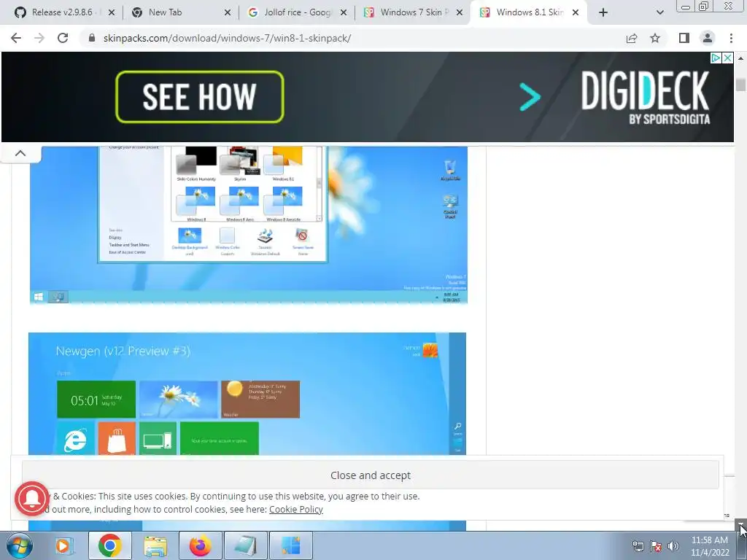Click the skinpacks.com address bar

(228, 38)
